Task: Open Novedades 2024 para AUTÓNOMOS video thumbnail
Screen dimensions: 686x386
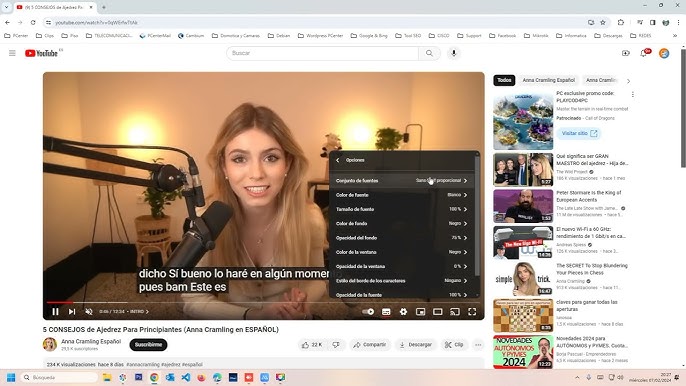Action: pos(523,352)
